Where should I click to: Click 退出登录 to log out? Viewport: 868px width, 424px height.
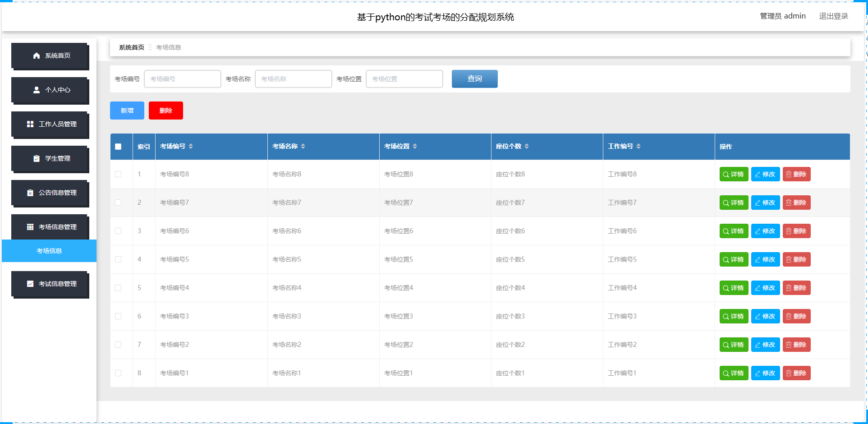pyautogui.click(x=833, y=16)
